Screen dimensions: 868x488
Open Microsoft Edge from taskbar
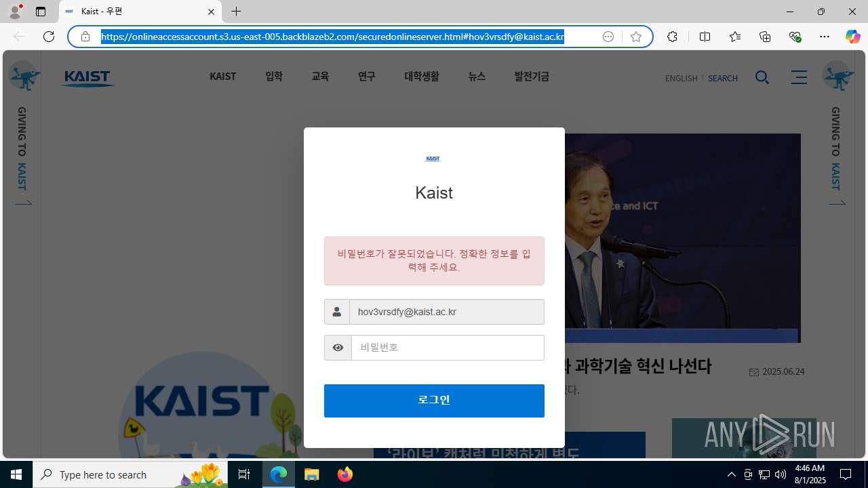click(x=279, y=474)
